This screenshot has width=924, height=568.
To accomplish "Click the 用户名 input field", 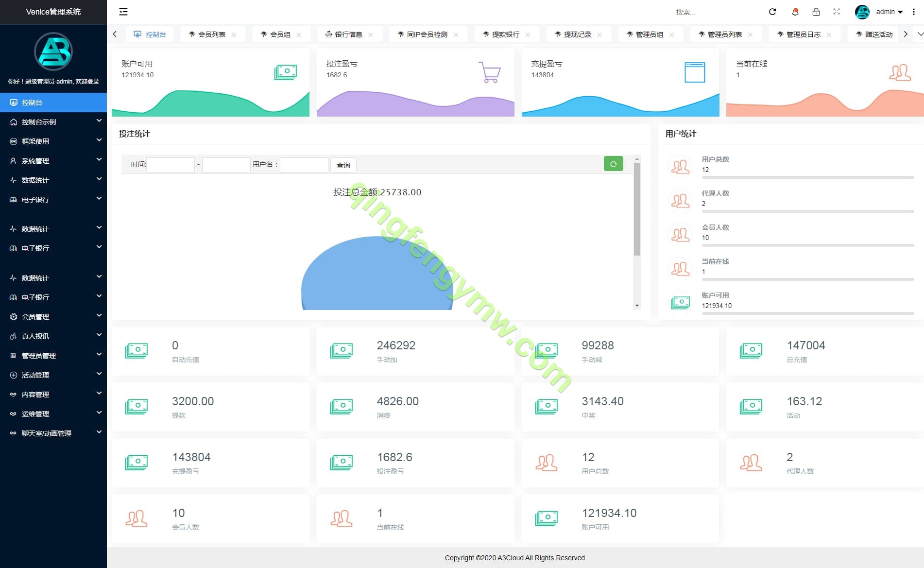I will coord(304,165).
